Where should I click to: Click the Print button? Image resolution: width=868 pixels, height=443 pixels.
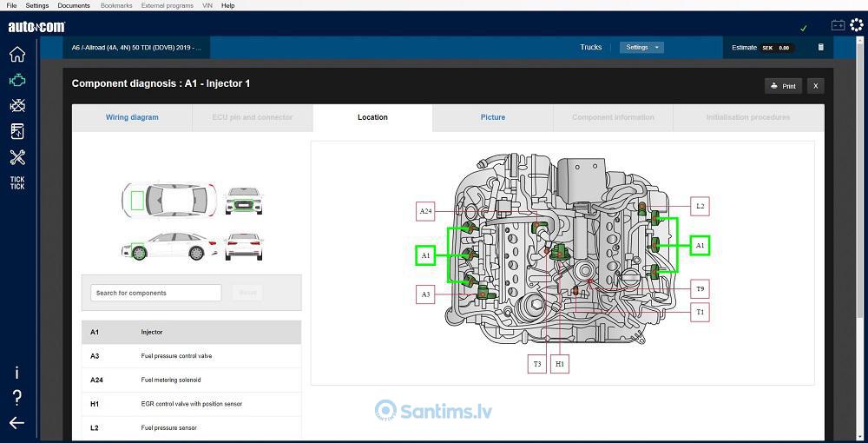point(783,86)
